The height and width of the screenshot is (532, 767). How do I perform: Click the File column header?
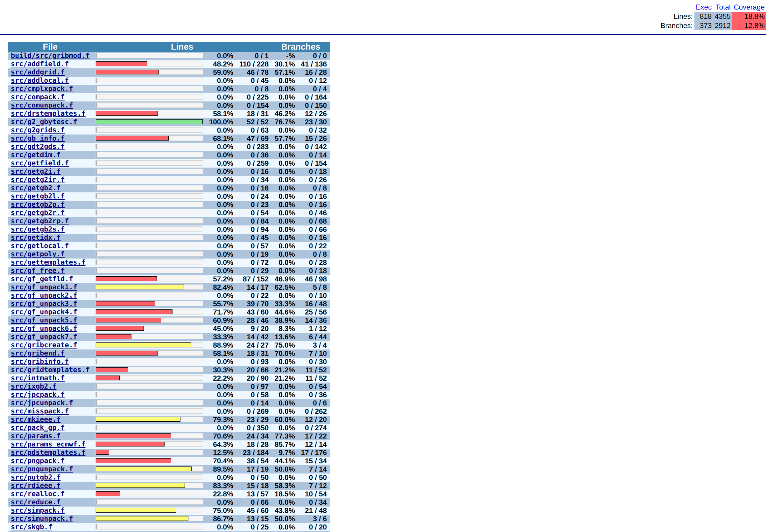[x=50, y=47]
